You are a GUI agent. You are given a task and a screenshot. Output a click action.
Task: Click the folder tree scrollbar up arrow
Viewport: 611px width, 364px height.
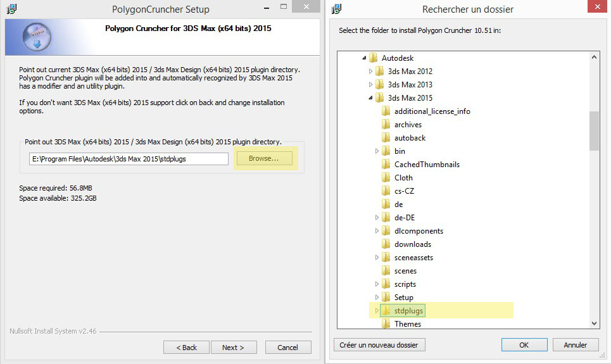[x=594, y=57]
